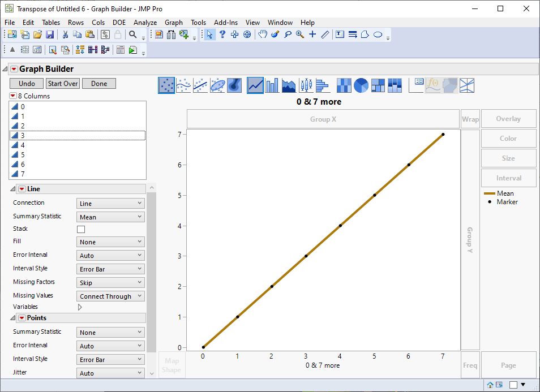The height and width of the screenshot is (392, 540).
Task: Select the Area chart element
Action: pyautogui.click(x=288, y=85)
